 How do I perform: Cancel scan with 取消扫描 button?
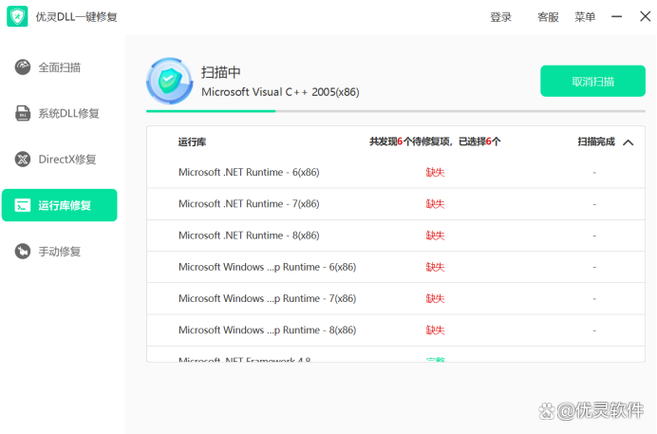click(x=593, y=81)
